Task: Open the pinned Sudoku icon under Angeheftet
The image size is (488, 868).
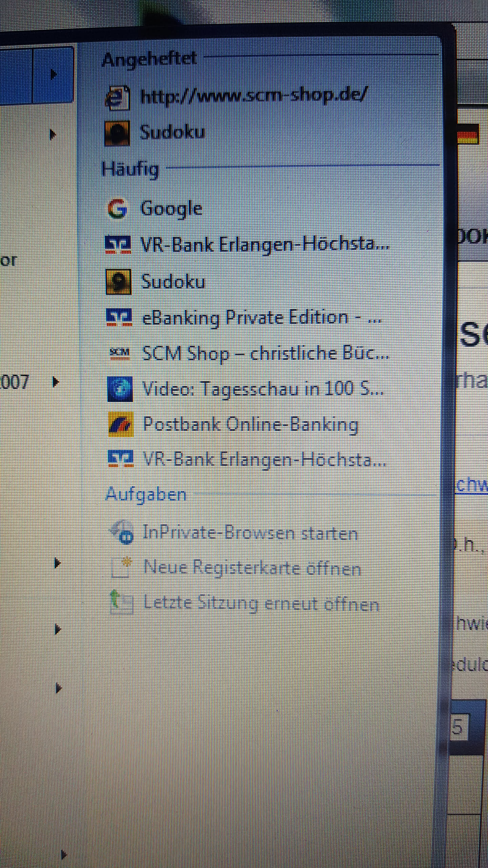Action: pyautogui.click(x=117, y=133)
